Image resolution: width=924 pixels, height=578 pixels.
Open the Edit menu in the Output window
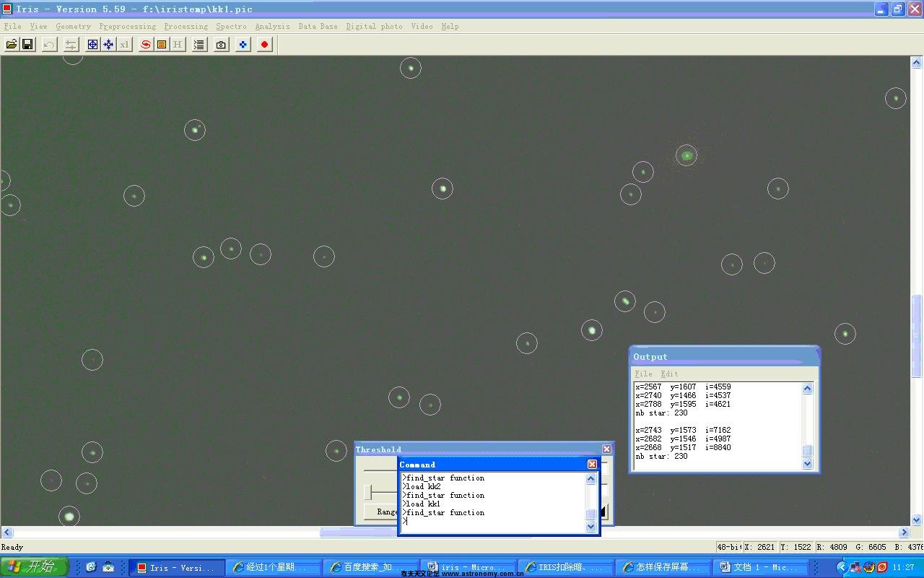pyautogui.click(x=669, y=374)
